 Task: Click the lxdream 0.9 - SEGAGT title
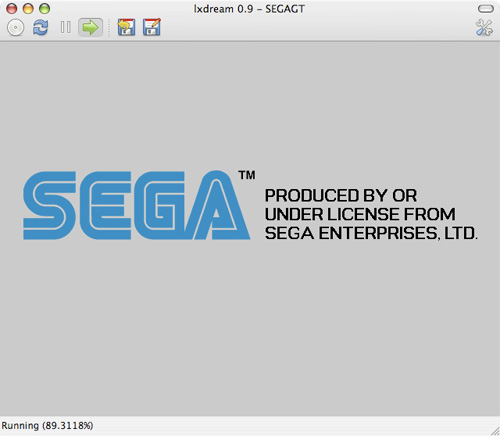coord(249,9)
